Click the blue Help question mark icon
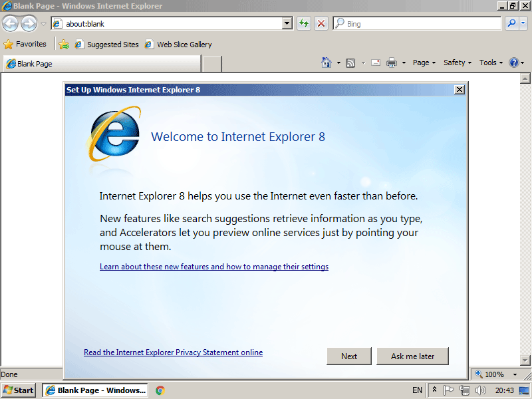The width and height of the screenshot is (532, 399). click(x=513, y=63)
